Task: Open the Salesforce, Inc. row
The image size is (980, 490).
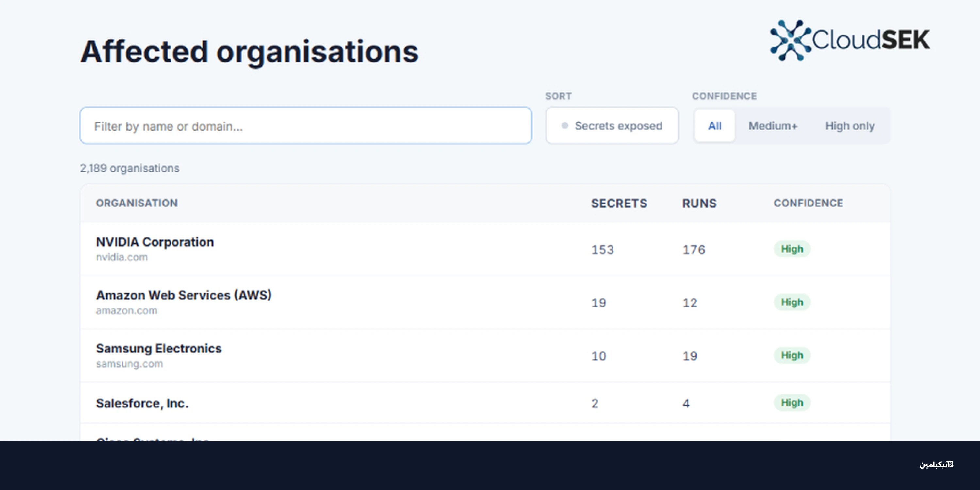Action: pos(485,403)
